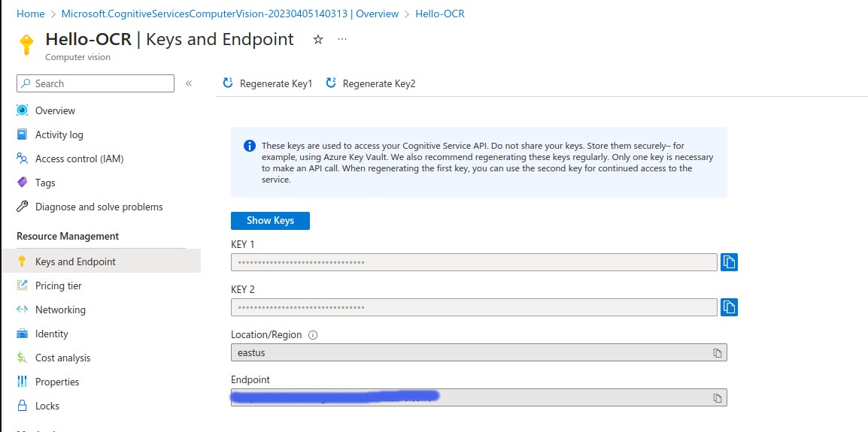Image resolution: width=868 pixels, height=432 pixels.
Task: Click the Endpoint field
Action: point(479,397)
